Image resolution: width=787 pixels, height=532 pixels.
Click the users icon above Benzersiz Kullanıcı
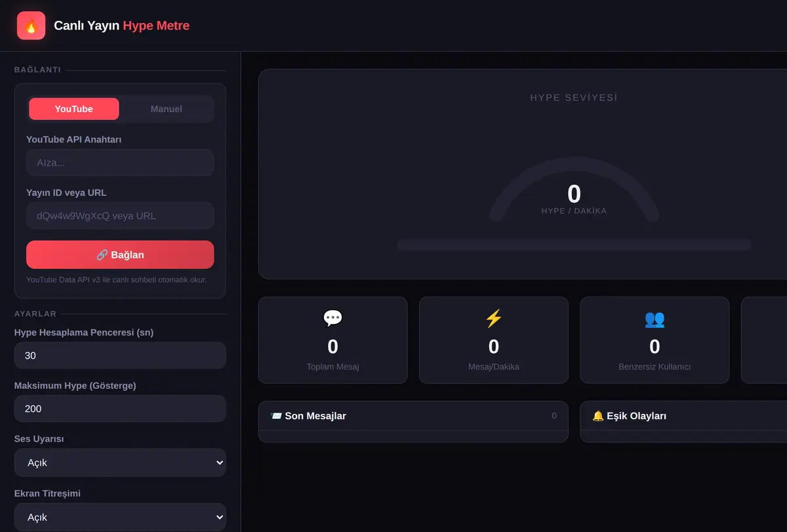pyautogui.click(x=655, y=319)
